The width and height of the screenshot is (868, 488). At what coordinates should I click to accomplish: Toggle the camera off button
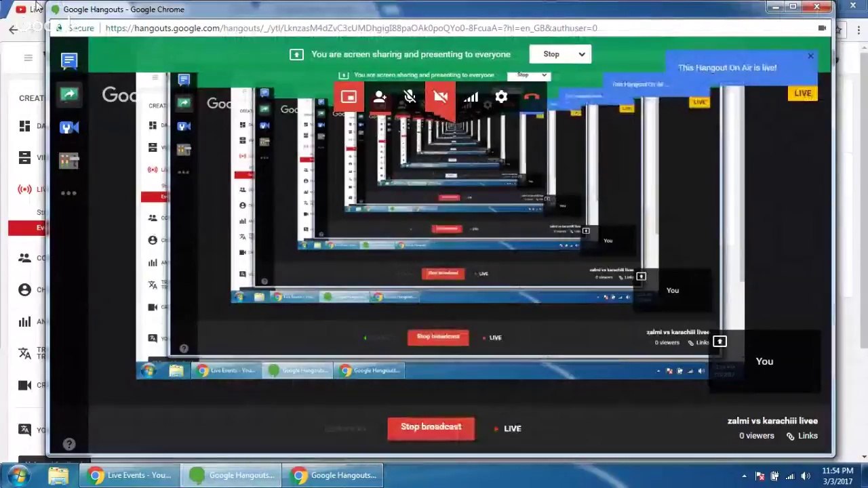tap(441, 97)
